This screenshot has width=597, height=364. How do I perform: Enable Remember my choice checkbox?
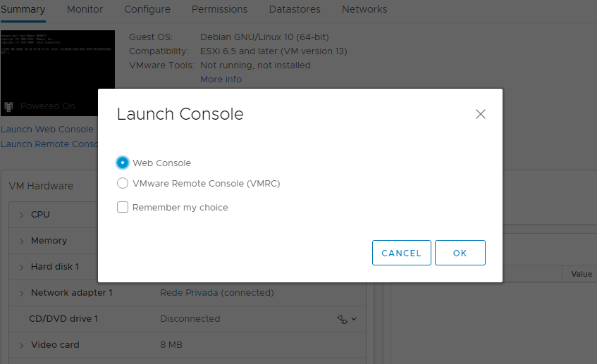(x=123, y=207)
